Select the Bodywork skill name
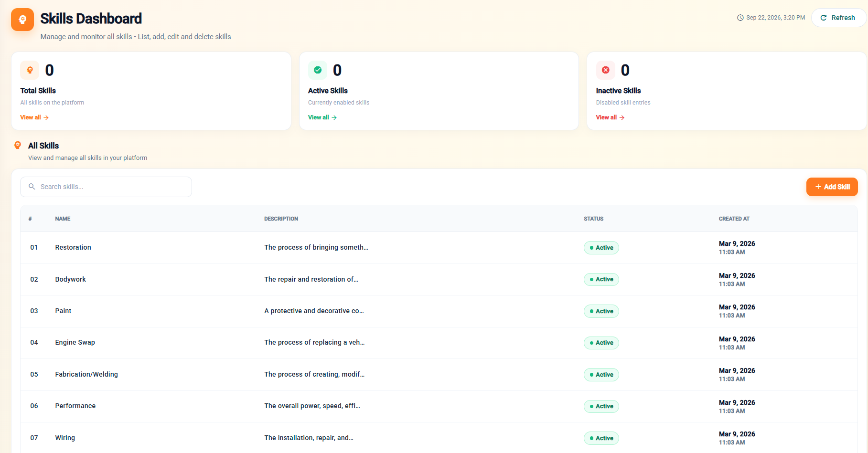868x453 pixels. point(70,279)
